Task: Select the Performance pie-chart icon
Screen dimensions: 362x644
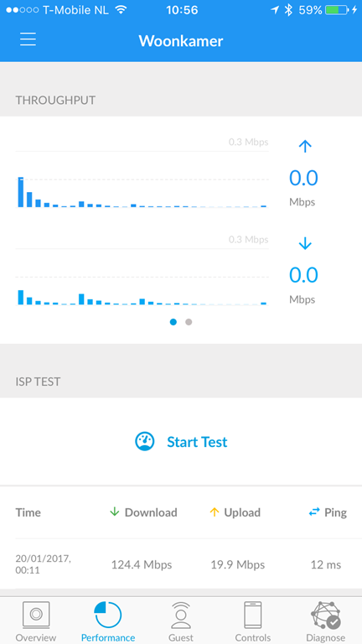Action: (108, 615)
